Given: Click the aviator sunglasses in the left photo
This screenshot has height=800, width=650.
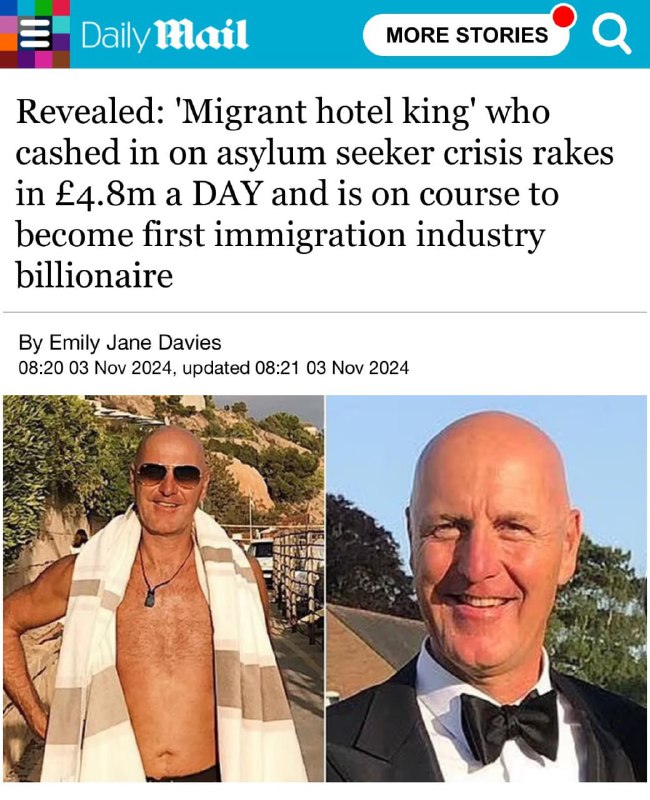Looking at the screenshot, I should tap(169, 474).
